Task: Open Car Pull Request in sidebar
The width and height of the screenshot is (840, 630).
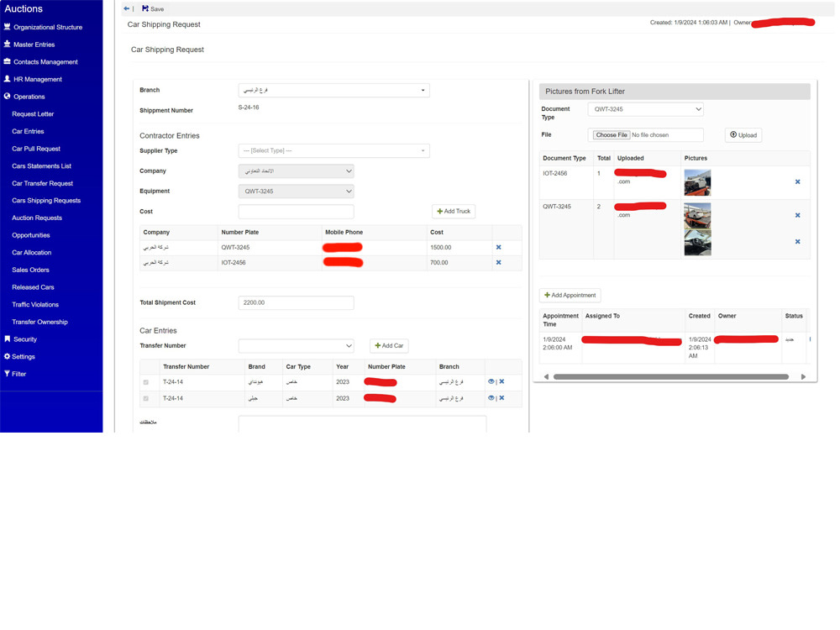Action: tap(36, 149)
